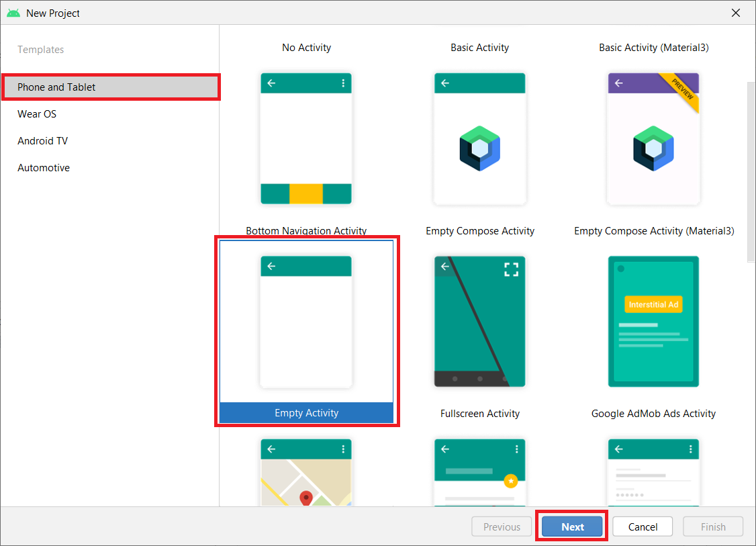Click the "Basic Activity" label
The height and width of the screenshot is (546, 756).
click(x=480, y=48)
